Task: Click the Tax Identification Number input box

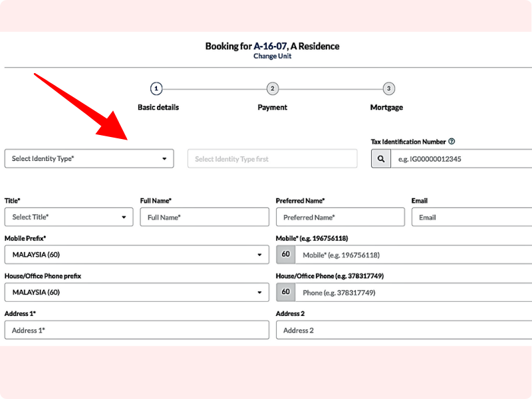Action: [459, 158]
